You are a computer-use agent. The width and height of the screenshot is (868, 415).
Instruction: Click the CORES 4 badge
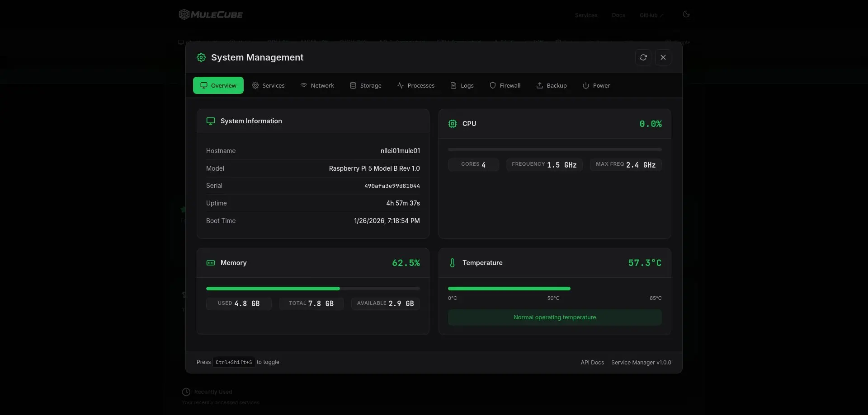pos(473,165)
